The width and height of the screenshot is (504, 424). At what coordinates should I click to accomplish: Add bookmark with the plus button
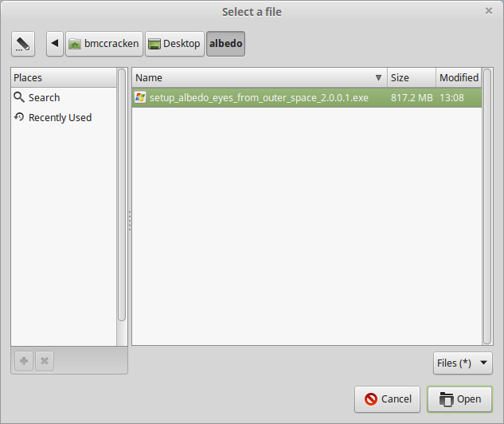(x=24, y=361)
